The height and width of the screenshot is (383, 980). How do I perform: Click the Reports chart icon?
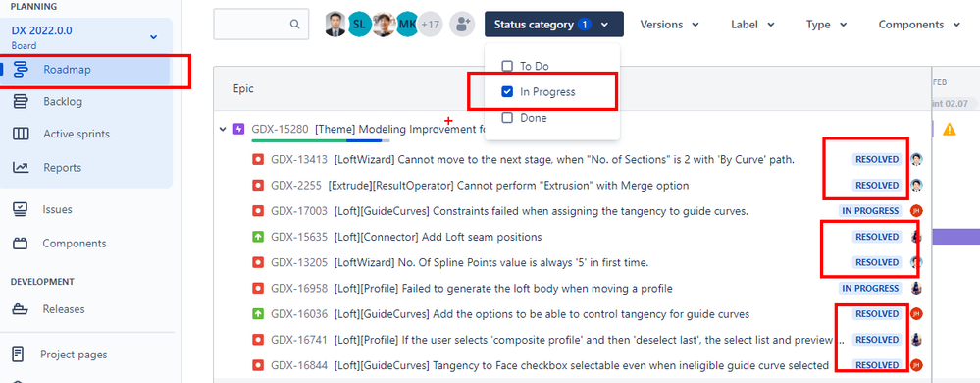pos(21,168)
